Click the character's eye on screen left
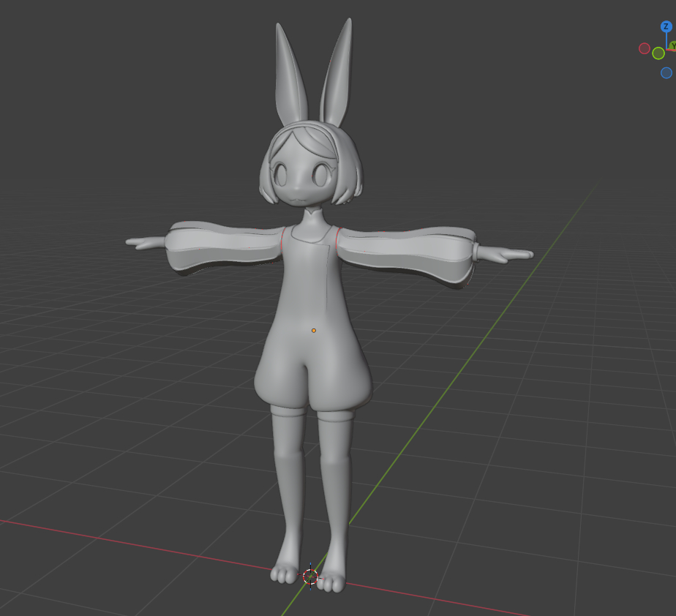Image resolution: width=676 pixels, height=616 pixels. tap(283, 174)
